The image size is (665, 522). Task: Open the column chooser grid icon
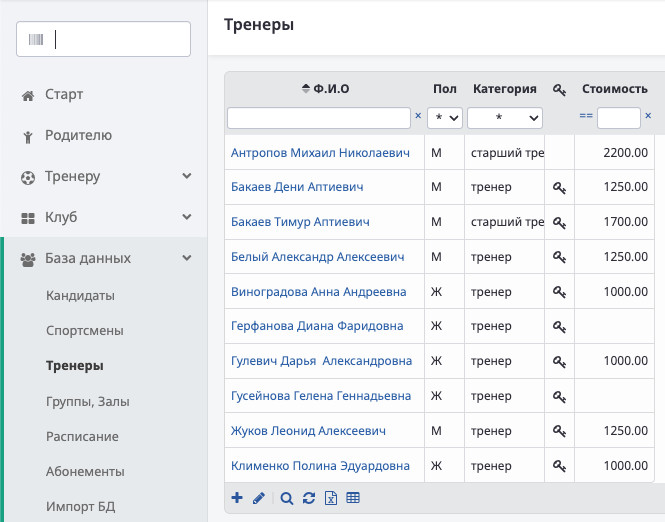pyautogui.click(x=353, y=497)
